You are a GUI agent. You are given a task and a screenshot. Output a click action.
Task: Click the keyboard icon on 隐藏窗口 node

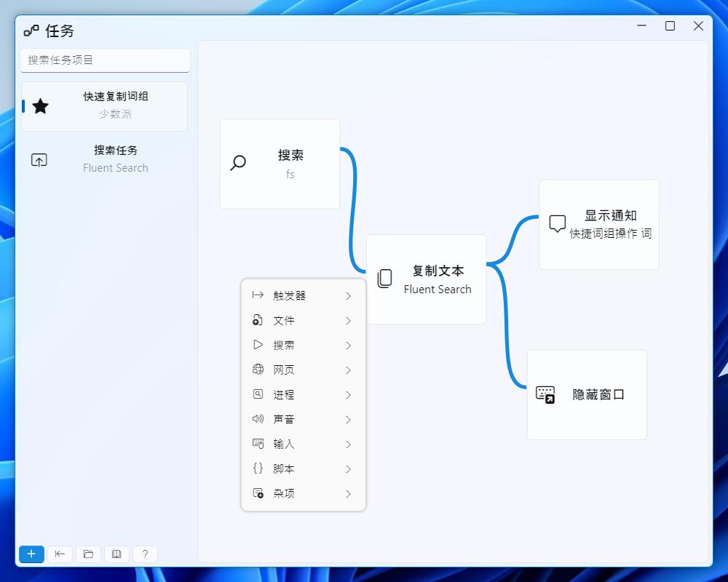pyautogui.click(x=545, y=394)
